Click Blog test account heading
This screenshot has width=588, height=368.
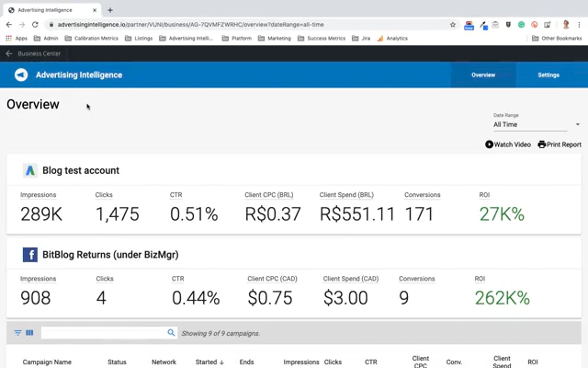coord(81,170)
